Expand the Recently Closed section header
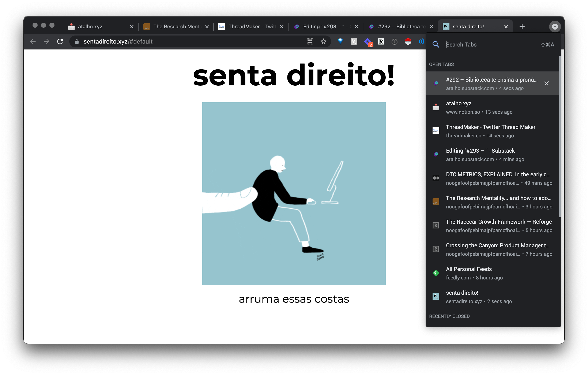Viewport: 588px width, 375px height. click(449, 316)
